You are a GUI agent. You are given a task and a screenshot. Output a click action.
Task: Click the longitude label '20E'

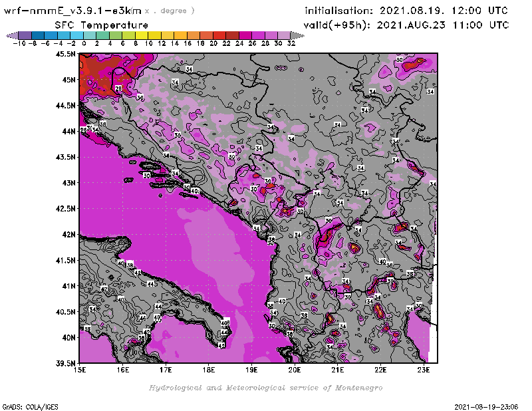tap(295, 370)
